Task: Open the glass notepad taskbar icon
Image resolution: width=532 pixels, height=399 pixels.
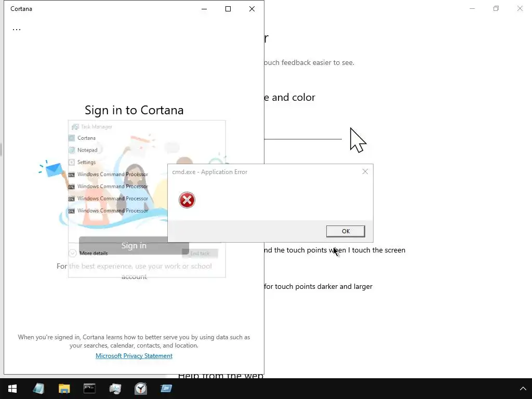Action: coord(38,389)
